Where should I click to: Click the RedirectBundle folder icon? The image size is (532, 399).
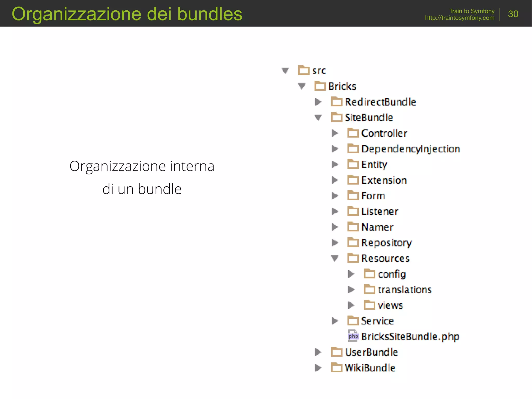click(x=337, y=101)
